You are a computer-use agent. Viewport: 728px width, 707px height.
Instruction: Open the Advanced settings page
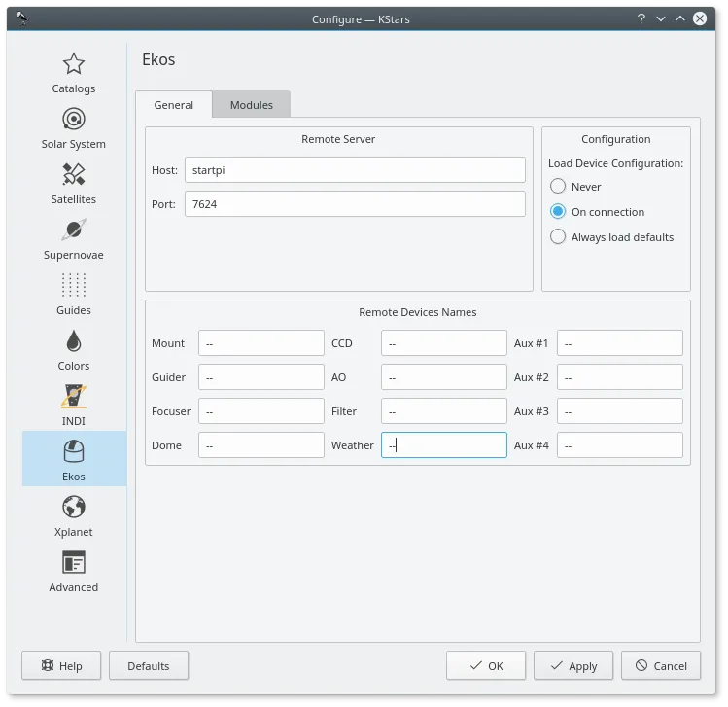click(73, 571)
